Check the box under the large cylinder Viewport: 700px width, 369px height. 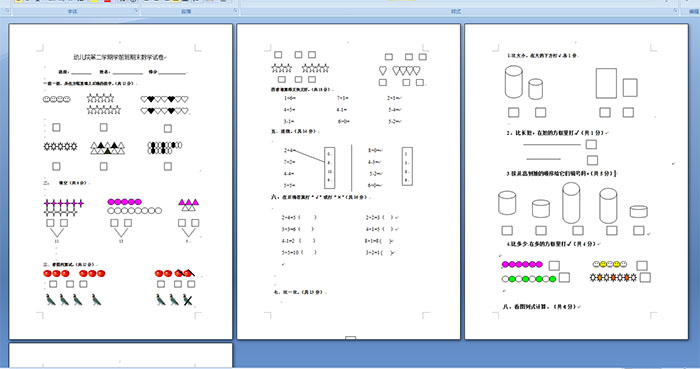514,112
